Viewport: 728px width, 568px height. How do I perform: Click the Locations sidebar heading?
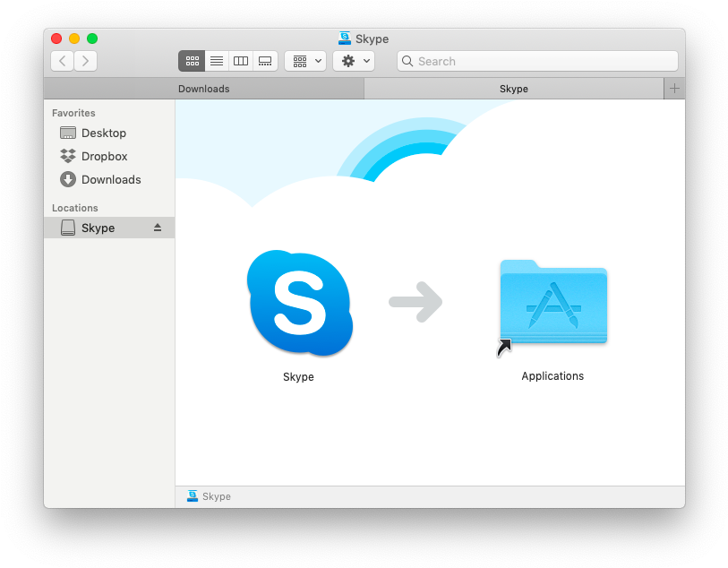74,208
